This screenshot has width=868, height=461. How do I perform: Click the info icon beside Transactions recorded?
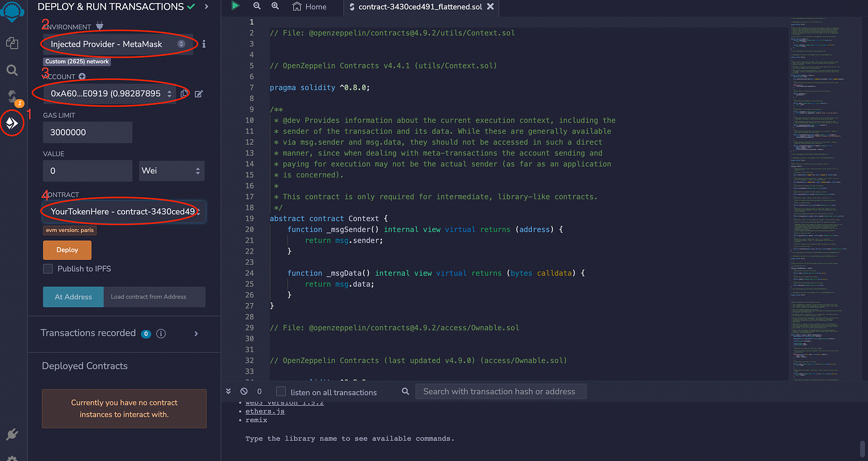coord(161,333)
